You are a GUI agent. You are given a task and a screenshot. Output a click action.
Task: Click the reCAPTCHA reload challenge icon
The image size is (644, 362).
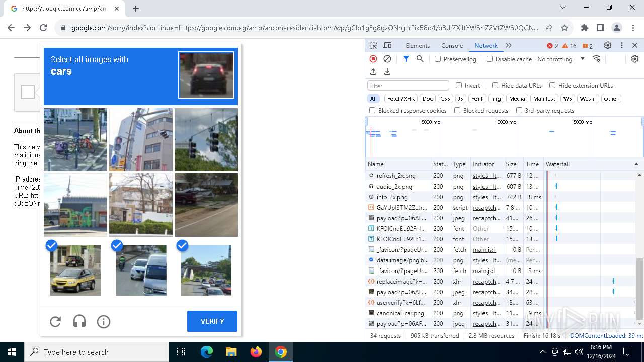(x=55, y=321)
